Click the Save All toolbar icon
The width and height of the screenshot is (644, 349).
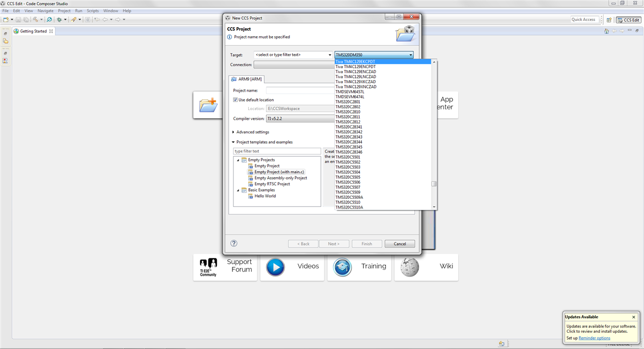(26, 19)
